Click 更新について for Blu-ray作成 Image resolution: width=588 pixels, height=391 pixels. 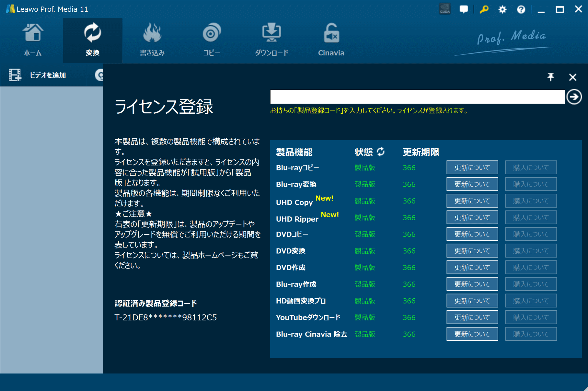[472, 284]
